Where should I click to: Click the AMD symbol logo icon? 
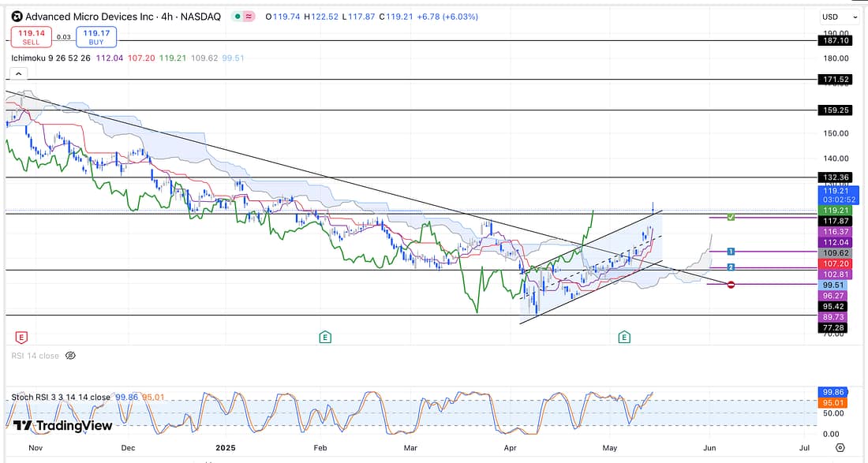pyautogui.click(x=16, y=17)
